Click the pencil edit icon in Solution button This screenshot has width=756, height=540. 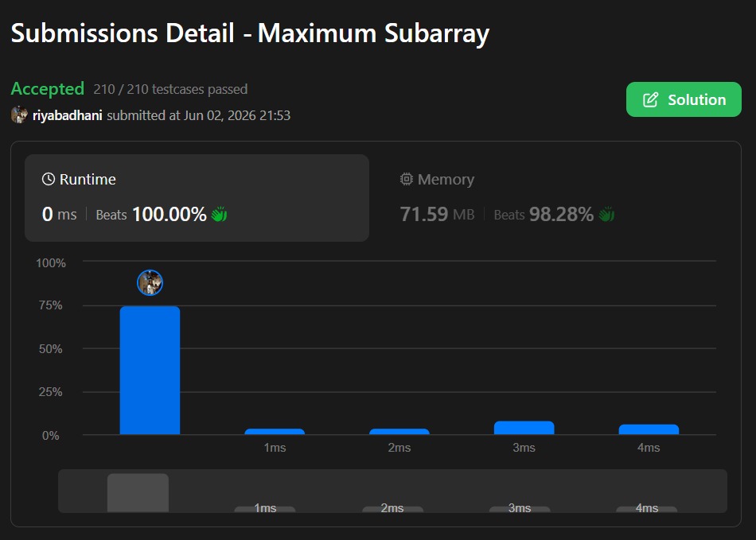coord(650,99)
